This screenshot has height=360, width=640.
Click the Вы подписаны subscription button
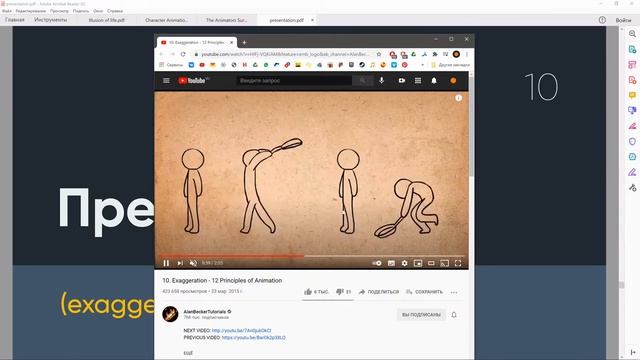pos(421,315)
